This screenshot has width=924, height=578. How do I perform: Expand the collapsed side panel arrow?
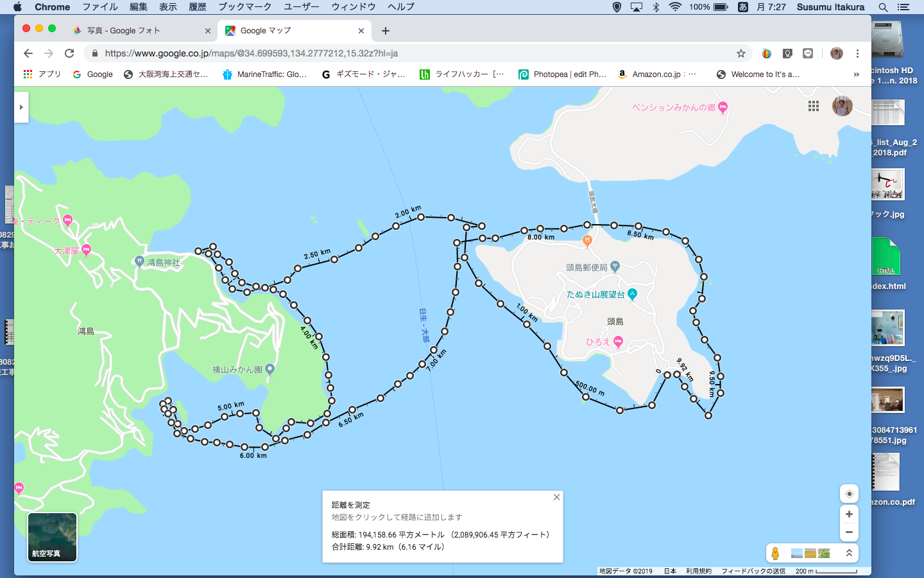pos(21,107)
